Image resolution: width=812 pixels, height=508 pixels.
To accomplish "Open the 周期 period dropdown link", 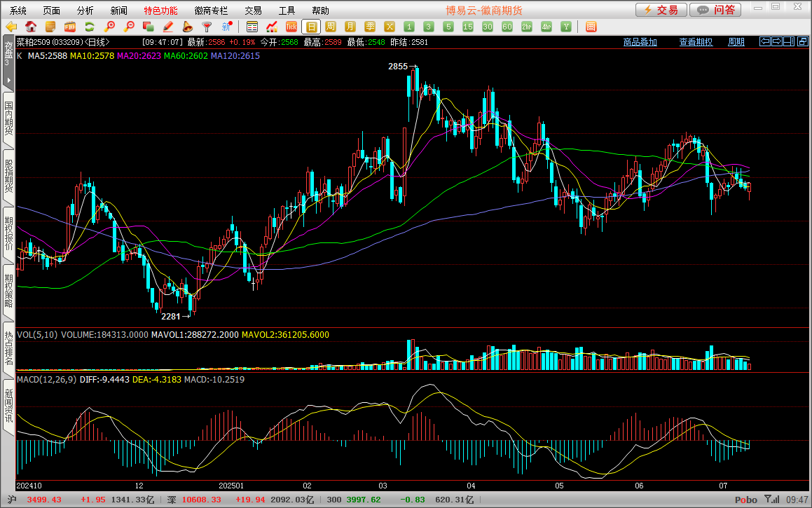I will [x=736, y=42].
